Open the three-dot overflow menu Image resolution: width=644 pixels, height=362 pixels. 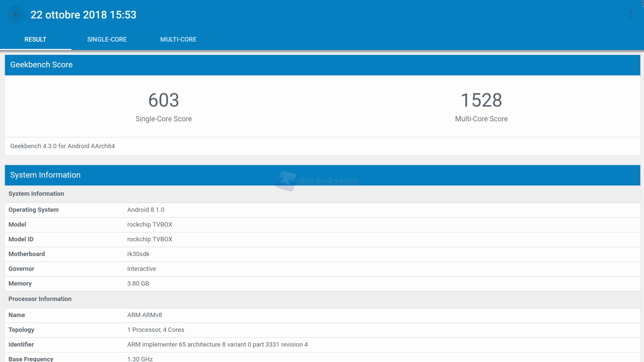coord(630,14)
